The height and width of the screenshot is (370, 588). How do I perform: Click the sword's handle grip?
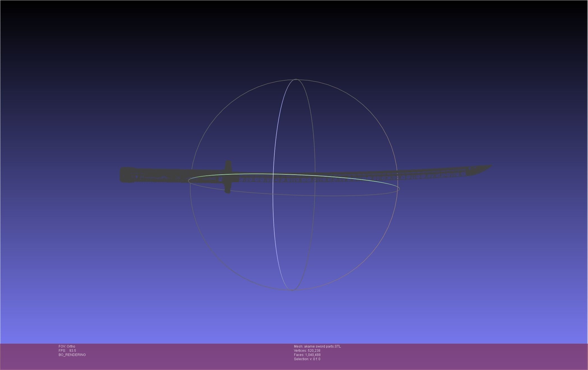pyautogui.click(x=172, y=175)
